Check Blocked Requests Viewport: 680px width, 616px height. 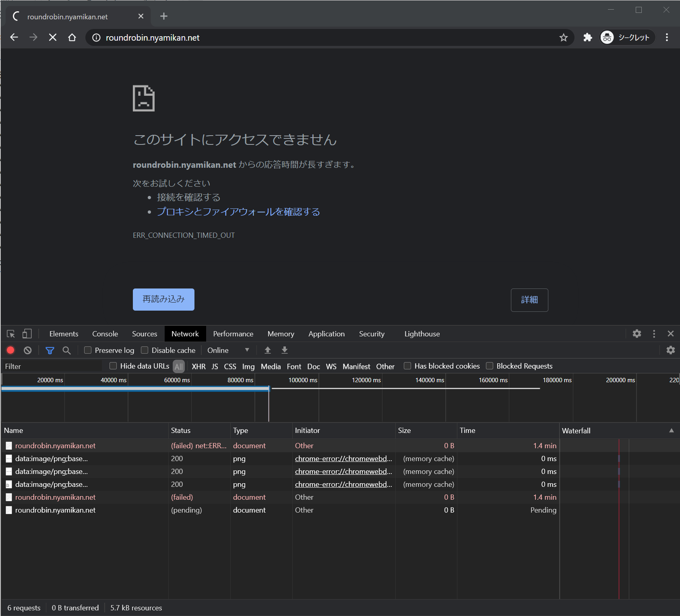(x=490, y=366)
